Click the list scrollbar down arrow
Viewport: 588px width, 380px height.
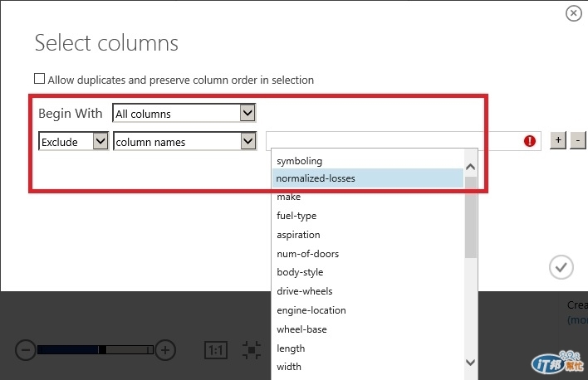coord(471,363)
